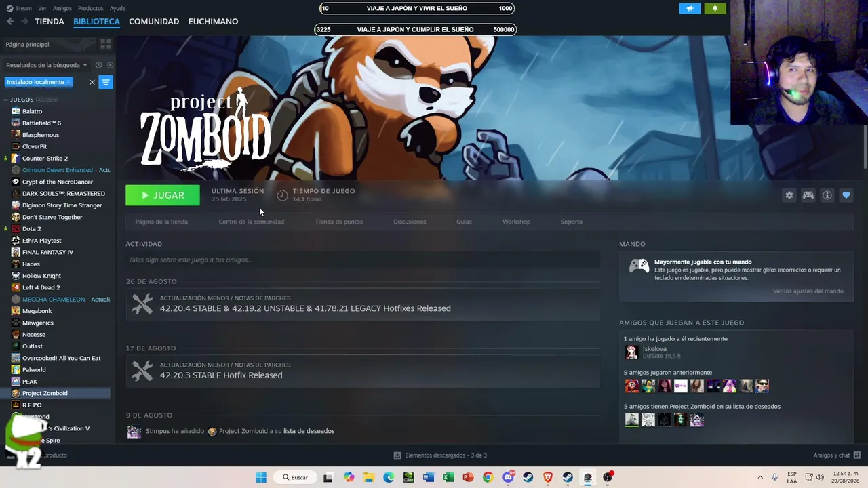The width and height of the screenshot is (868, 488).
Task: Switch library to grid collections view
Action: 106,44
